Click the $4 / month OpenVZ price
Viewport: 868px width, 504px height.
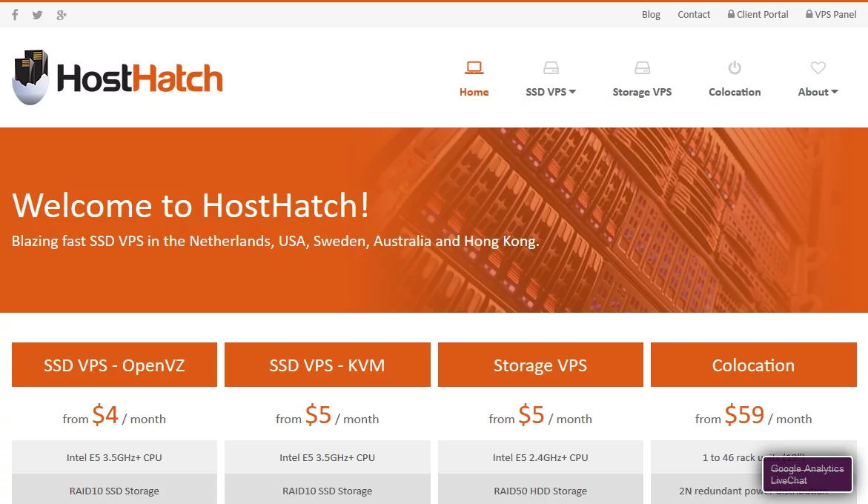pyautogui.click(x=115, y=415)
